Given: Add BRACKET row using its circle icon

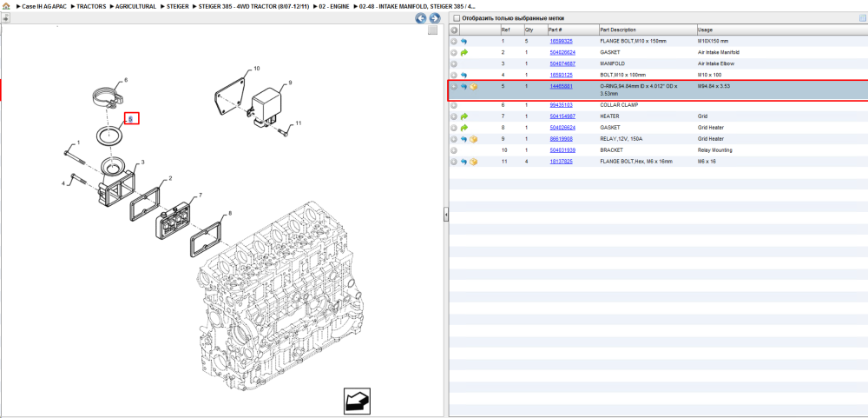Looking at the screenshot, I should [454, 150].
